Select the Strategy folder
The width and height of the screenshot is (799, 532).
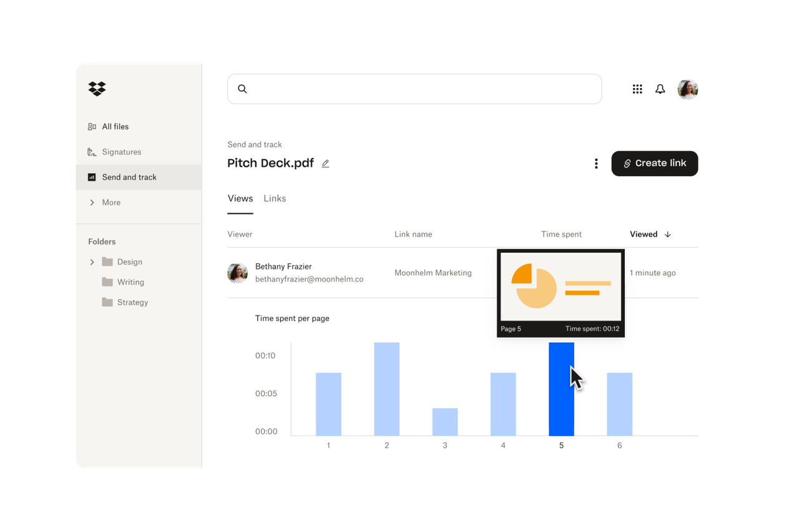pyautogui.click(x=132, y=302)
